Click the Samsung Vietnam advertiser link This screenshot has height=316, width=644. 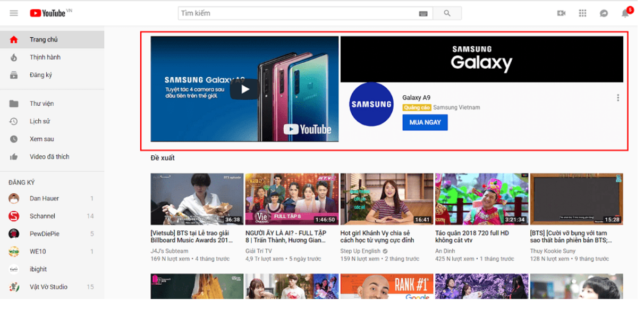(x=456, y=107)
